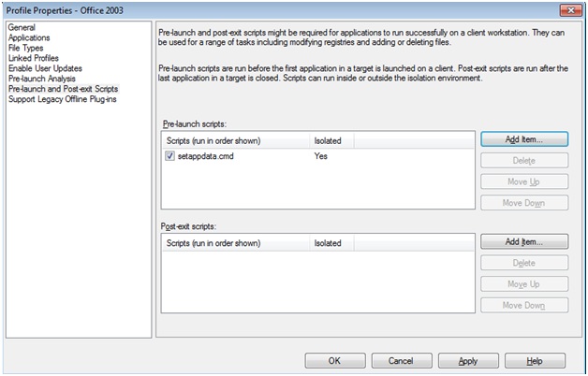This screenshot has height=376, width=588.
Task: Open Support Legacy Offline Plug-ins page
Action: click(62, 99)
